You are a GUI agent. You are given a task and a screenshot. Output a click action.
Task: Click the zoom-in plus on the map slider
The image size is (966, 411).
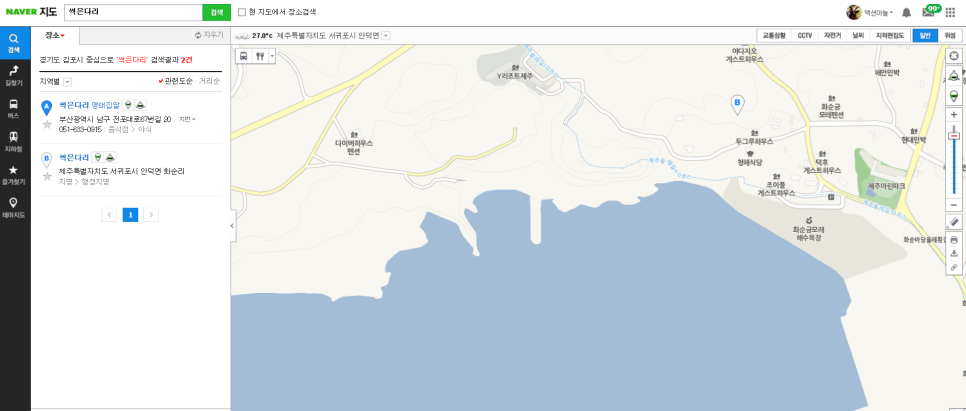click(954, 115)
